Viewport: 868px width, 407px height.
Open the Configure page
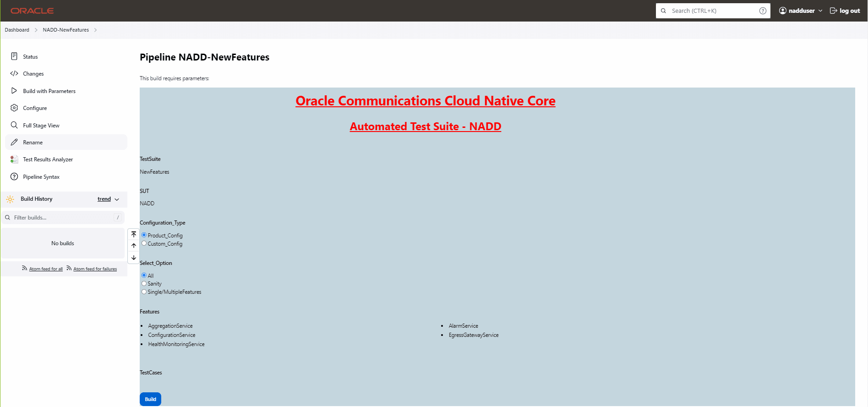(66, 108)
